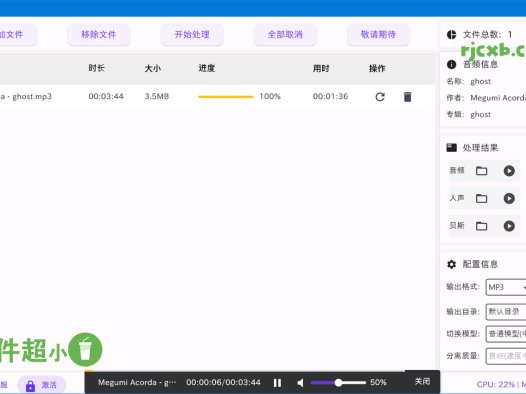Click the 3.5MB size cell
This screenshot has width=526, height=394.
click(x=157, y=97)
